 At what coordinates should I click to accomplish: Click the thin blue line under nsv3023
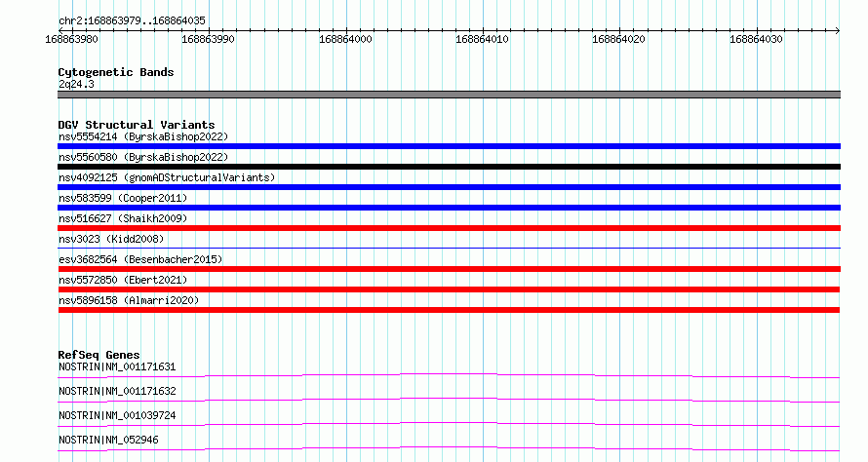449,248
